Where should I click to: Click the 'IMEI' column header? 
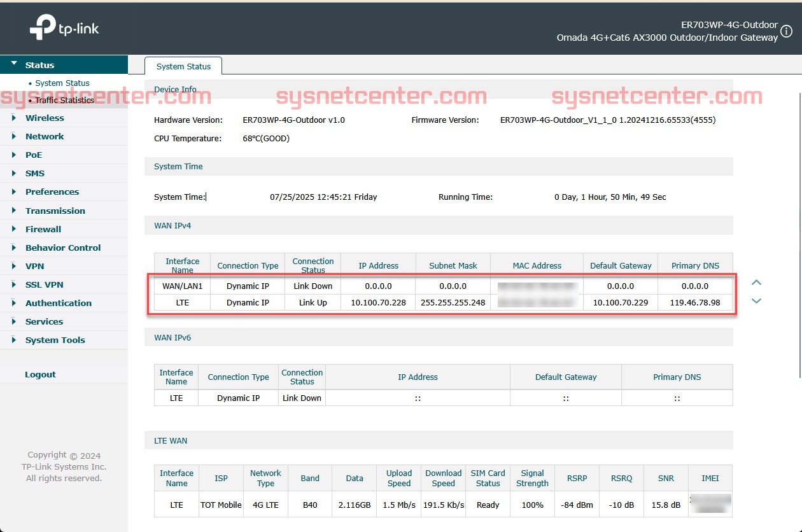pyautogui.click(x=710, y=478)
